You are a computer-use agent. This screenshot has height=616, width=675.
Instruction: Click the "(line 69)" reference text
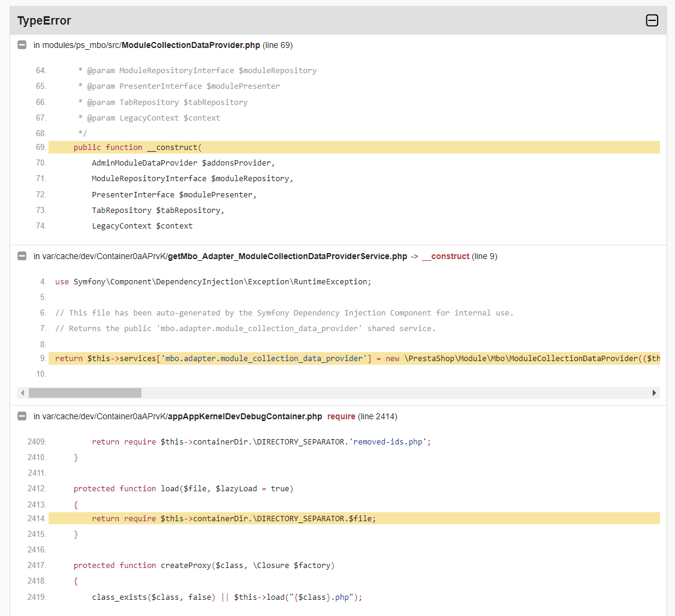click(x=278, y=45)
